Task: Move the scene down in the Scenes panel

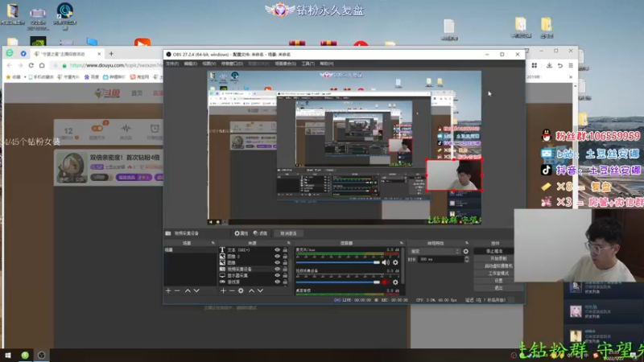Action: (196, 290)
